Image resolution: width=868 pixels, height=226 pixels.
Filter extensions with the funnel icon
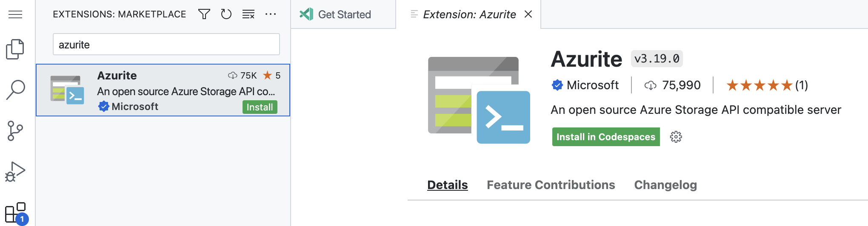click(204, 14)
